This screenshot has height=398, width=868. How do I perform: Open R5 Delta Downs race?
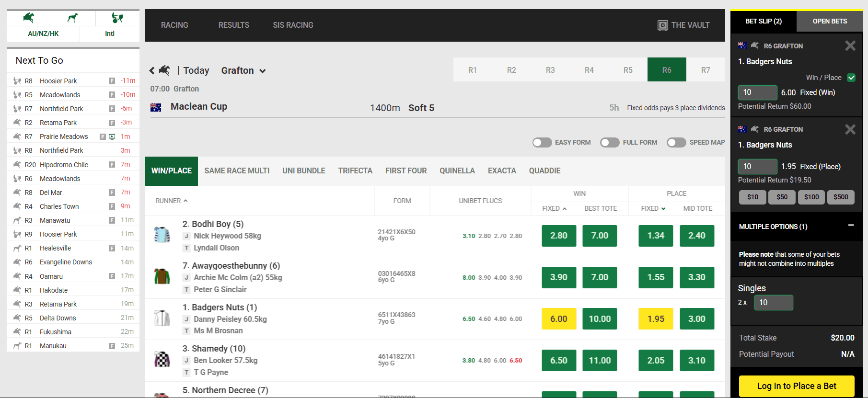[73, 318]
